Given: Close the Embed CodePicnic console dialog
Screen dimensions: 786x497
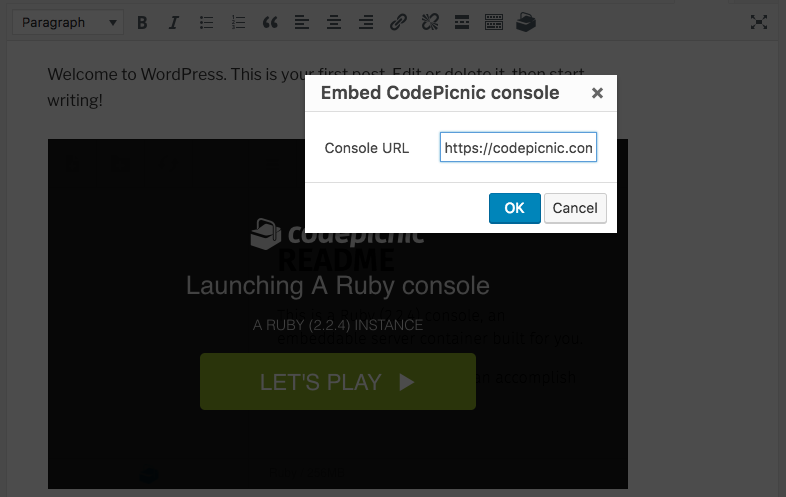Looking at the screenshot, I should coord(597,93).
